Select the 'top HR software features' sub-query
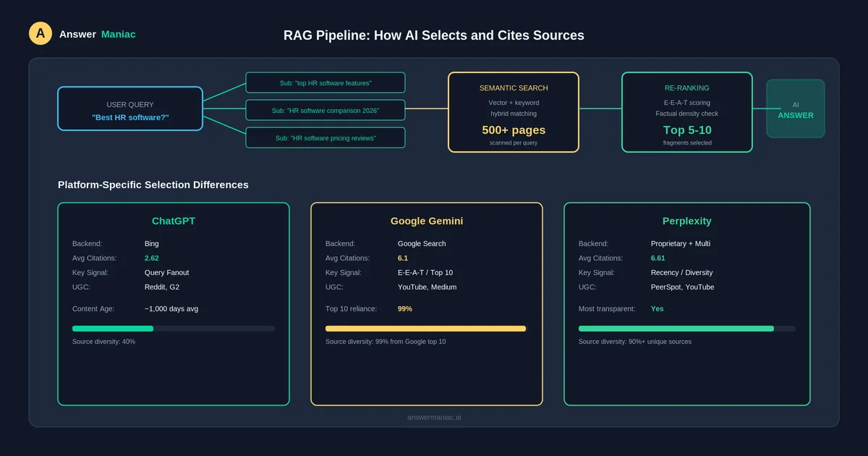 (325, 83)
